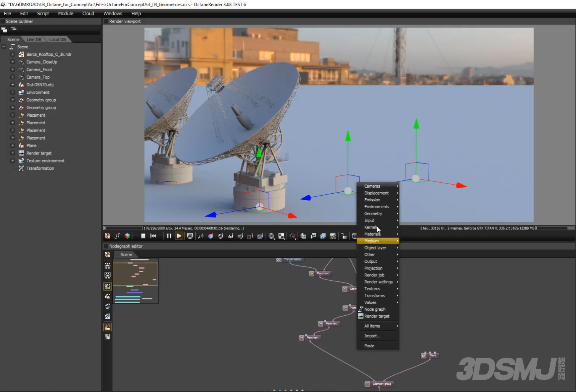The height and width of the screenshot is (392, 576).
Task: Select Transformation in scene outliner
Action: coord(40,168)
